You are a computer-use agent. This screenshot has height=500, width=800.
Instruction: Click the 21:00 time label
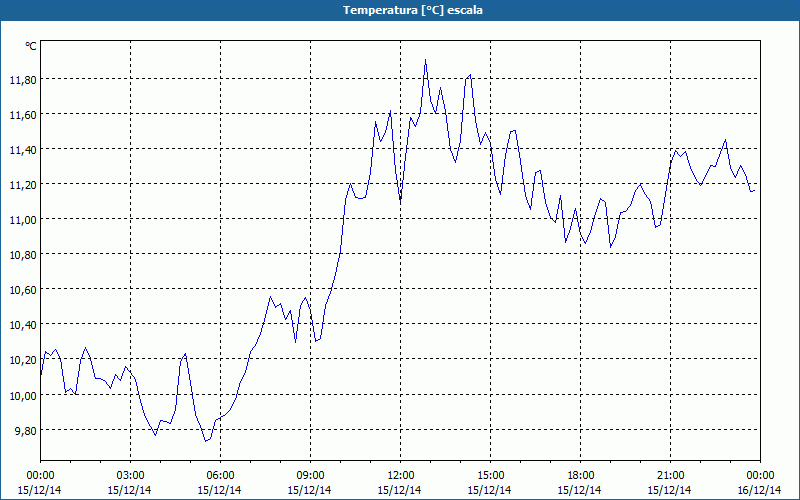pyautogui.click(x=670, y=476)
